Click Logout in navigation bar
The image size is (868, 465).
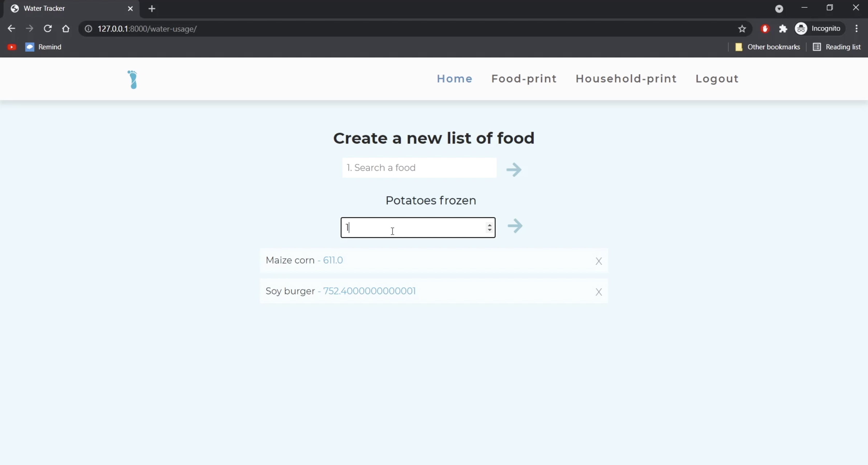pyautogui.click(x=717, y=79)
